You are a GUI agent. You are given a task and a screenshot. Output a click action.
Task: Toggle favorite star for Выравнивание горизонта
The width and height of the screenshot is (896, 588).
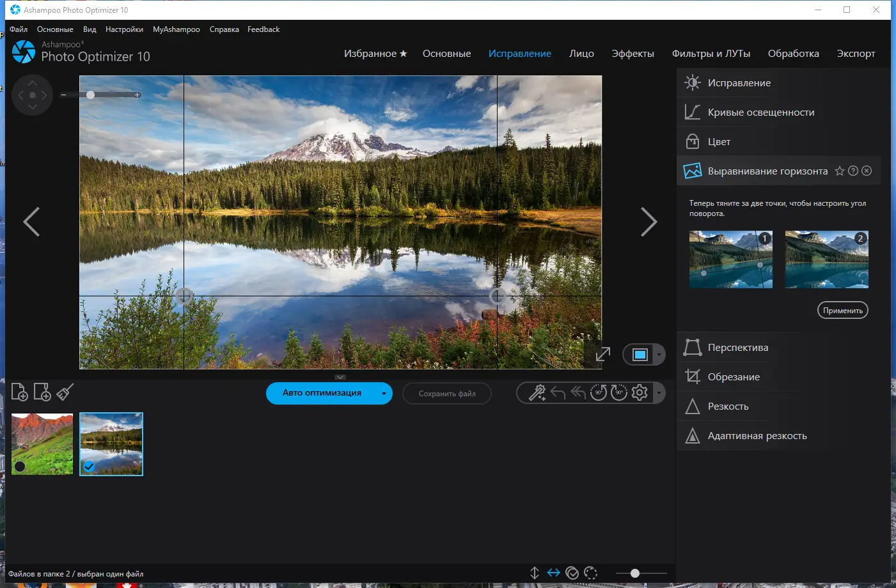tap(840, 171)
